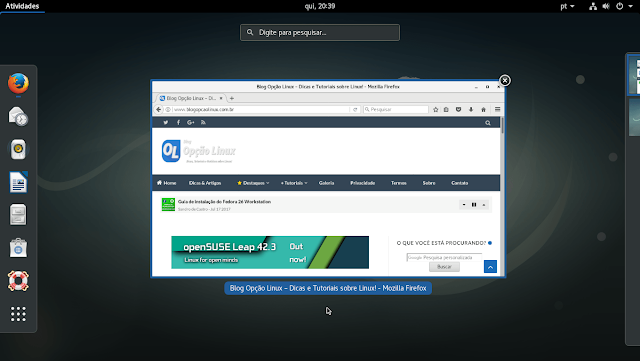Image resolution: width=640 pixels, height=361 pixels.
Task: Click the Firefox back arrow button
Action: (x=159, y=109)
